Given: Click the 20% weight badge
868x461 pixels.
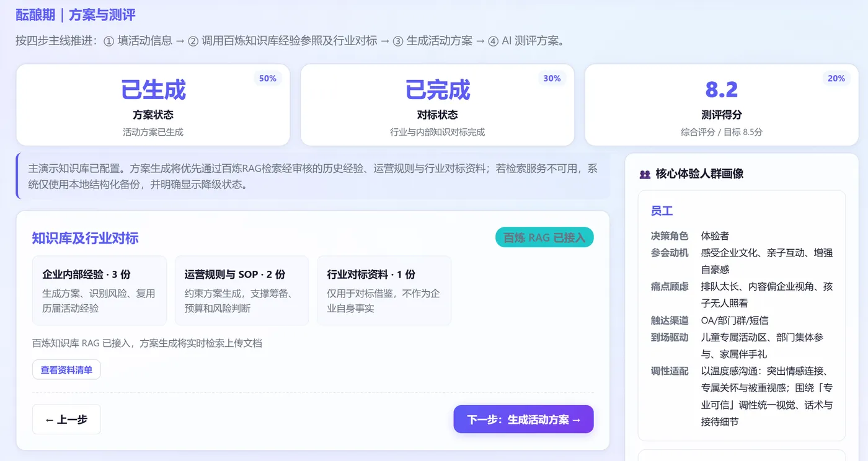Looking at the screenshot, I should click(x=836, y=79).
